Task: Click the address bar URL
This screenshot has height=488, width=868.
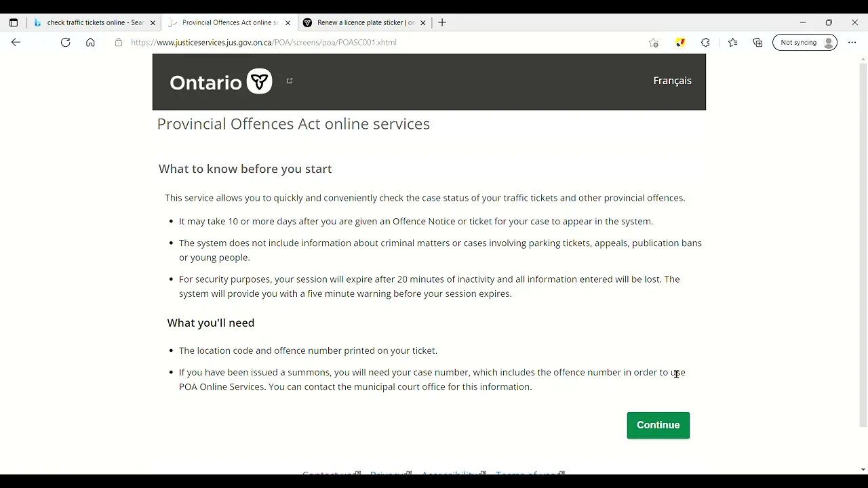Action: point(264,42)
